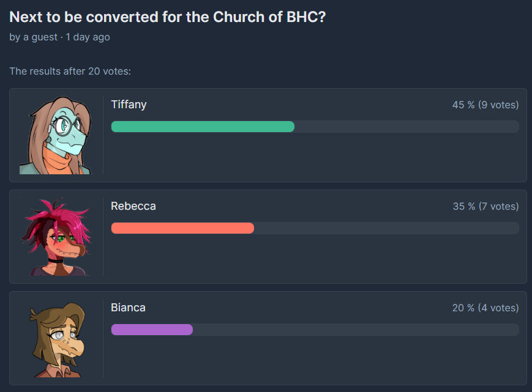
Task: Click '45 % (9 votes)' result text
Action: pos(485,105)
